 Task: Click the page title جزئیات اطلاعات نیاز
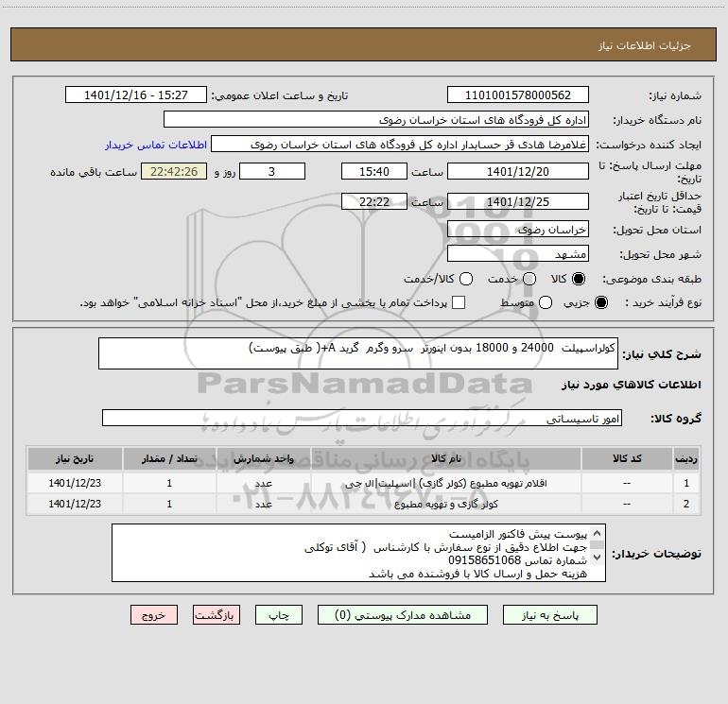(x=645, y=45)
